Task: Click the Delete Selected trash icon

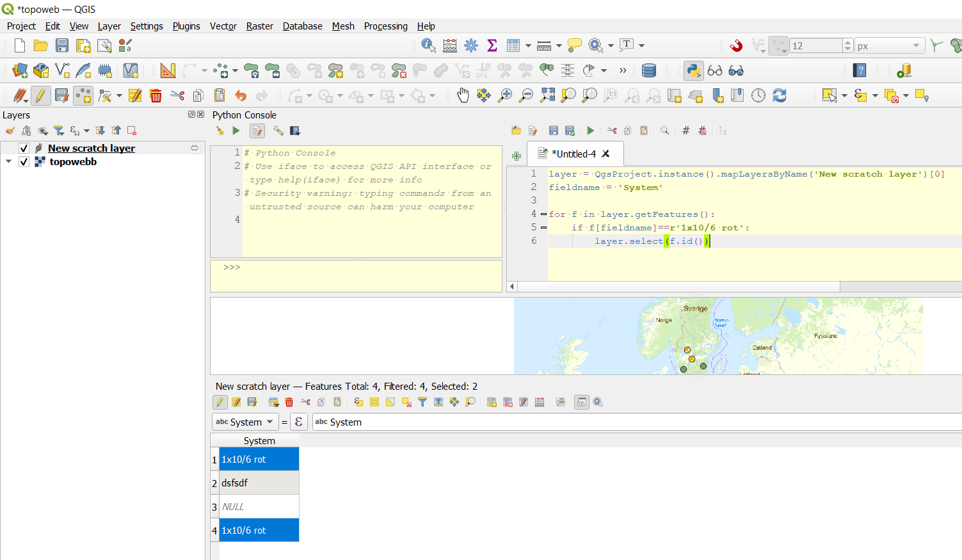Action: pyautogui.click(x=156, y=95)
